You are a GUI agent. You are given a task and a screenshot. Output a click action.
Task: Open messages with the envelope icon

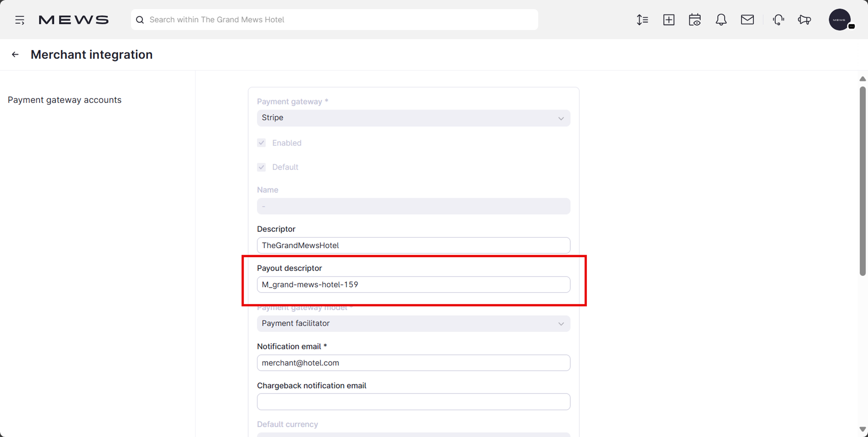[x=747, y=20]
